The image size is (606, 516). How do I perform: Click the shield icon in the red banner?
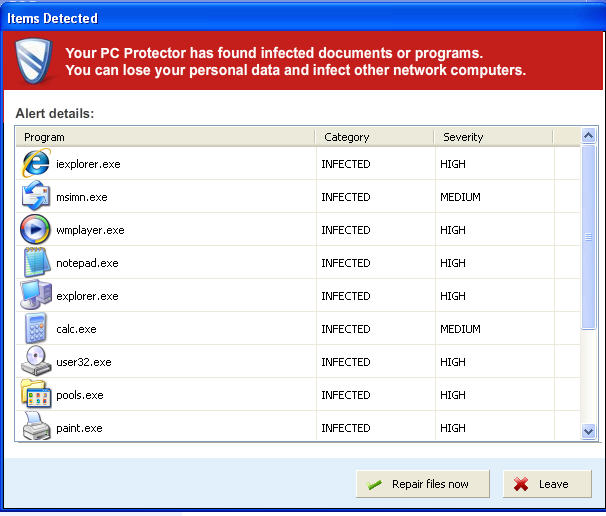(33, 61)
